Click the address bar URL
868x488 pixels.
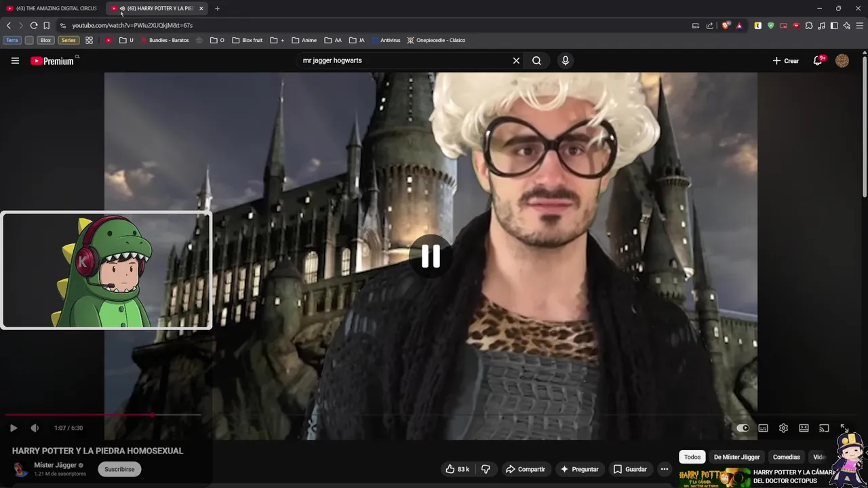click(132, 25)
